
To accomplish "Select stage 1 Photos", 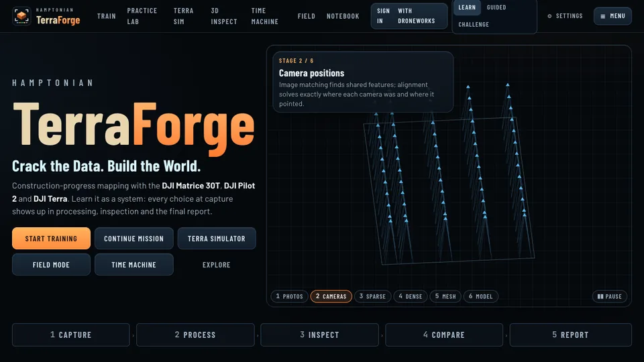I will pyautogui.click(x=289, y=296).
